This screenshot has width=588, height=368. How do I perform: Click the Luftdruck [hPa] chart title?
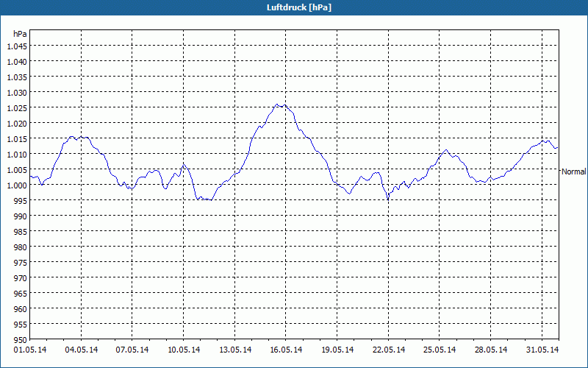pos(299,7)
